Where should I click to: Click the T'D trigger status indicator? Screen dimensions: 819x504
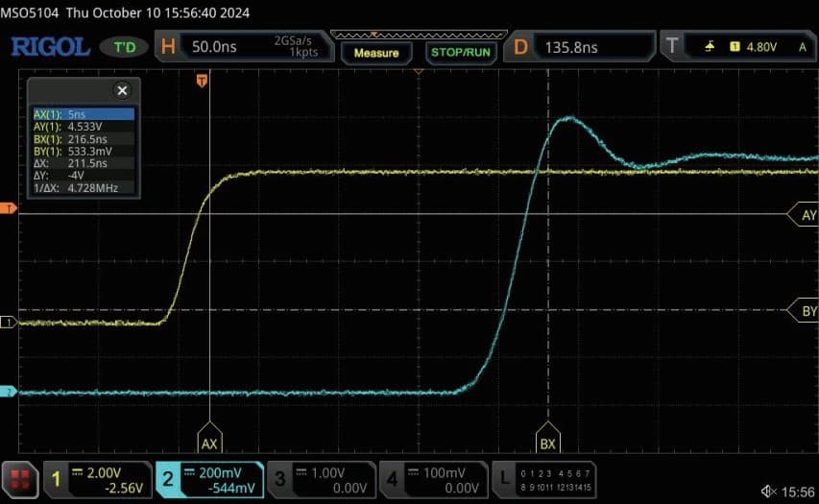pos(125,47)
